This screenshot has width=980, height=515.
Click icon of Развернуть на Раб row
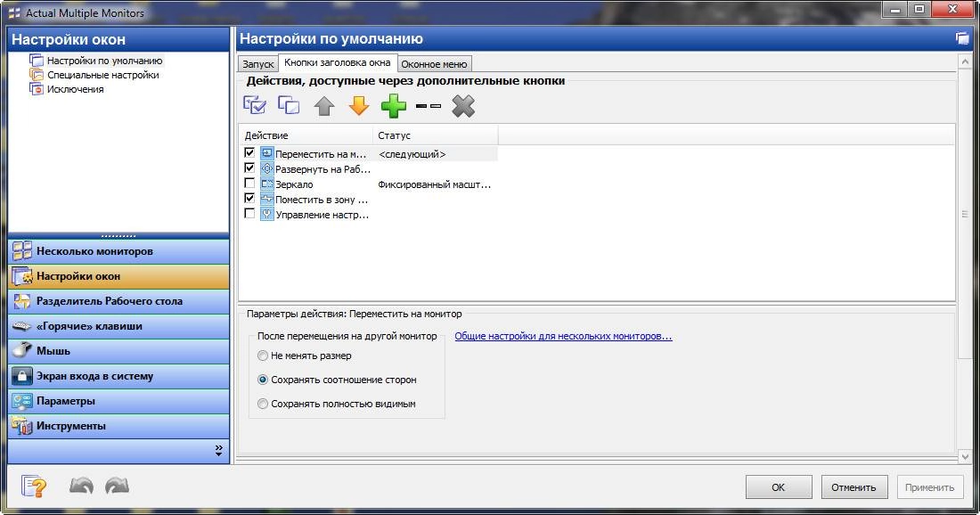267,168
